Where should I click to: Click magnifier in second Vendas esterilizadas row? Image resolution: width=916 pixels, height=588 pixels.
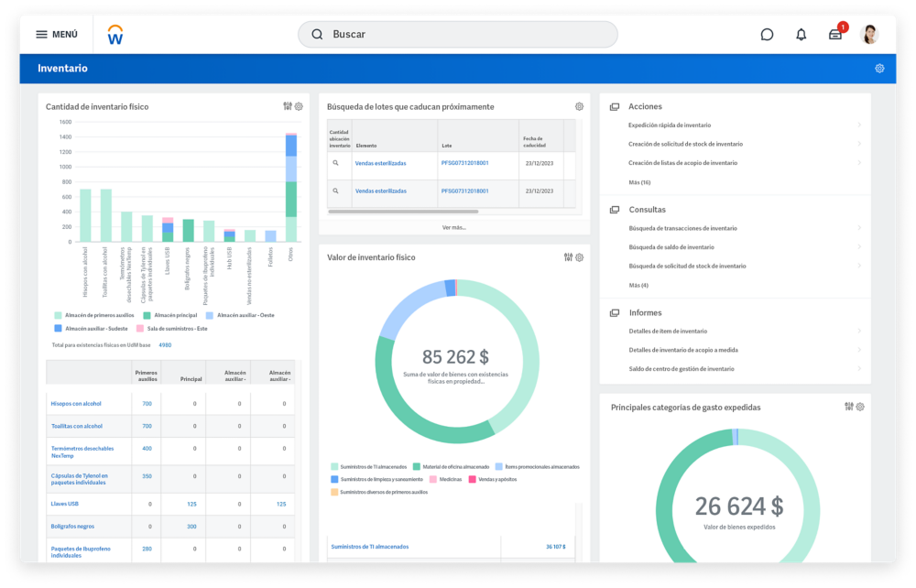pos(336,191)
